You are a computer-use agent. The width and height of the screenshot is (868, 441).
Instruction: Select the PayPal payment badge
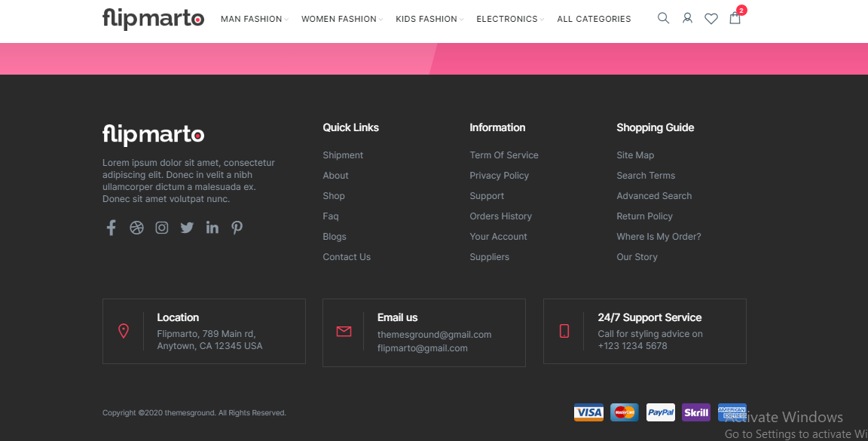[x=660, y=412]
